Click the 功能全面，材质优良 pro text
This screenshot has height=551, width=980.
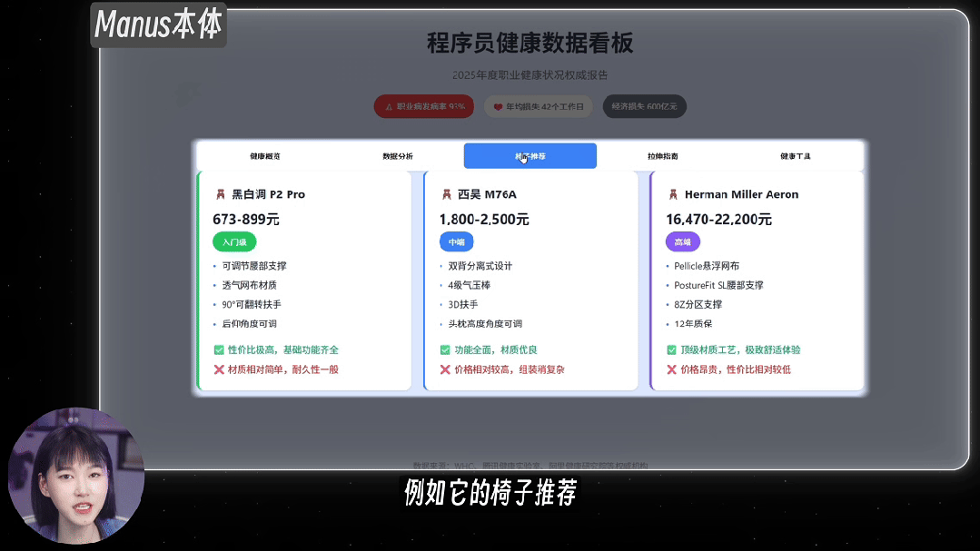click(x=496, y=349)
